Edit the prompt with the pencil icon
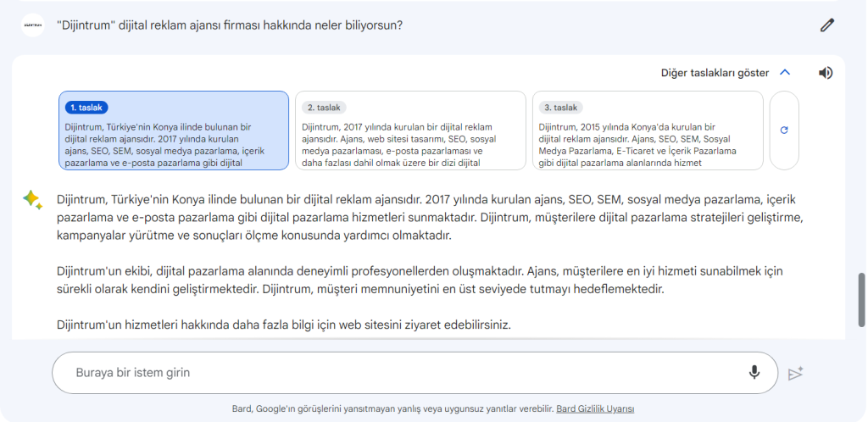Image resolution: width=868 pixels, height=422 pixels. click(827, 25)
